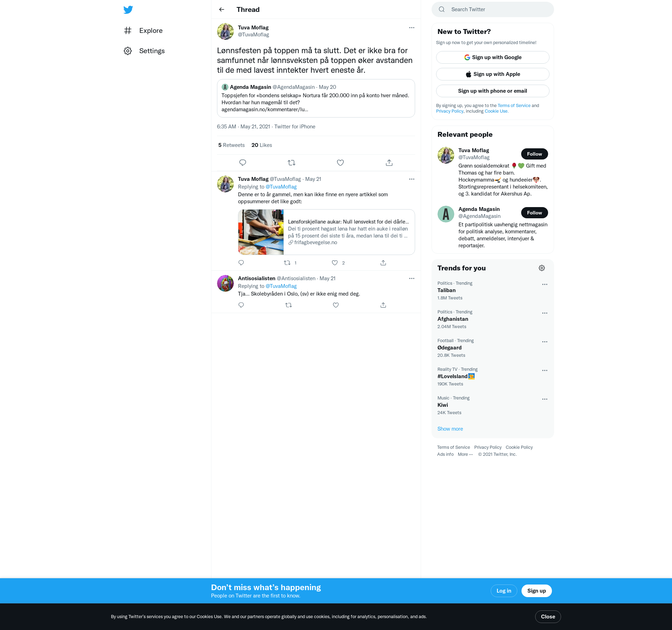Screen dimensions: 672x630
Task: Click the @TuvaMoflag mention in Tuva's reply
Action: tap(281, 187)
